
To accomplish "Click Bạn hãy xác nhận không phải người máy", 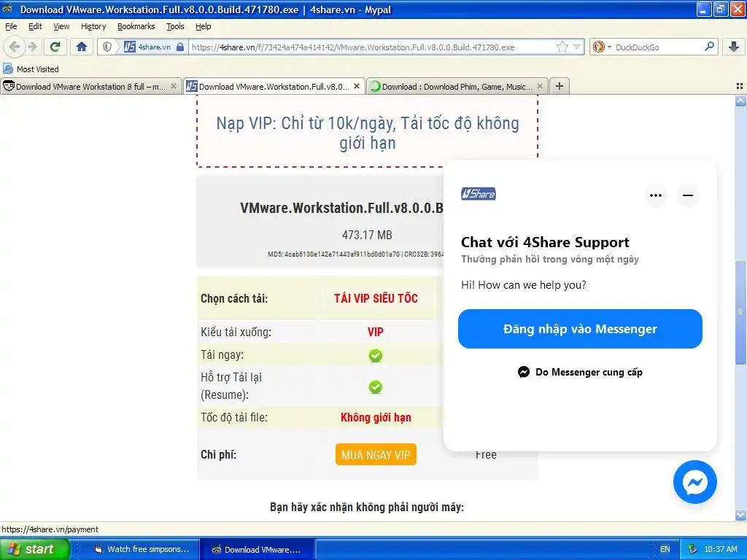I will tap(367, 507).
